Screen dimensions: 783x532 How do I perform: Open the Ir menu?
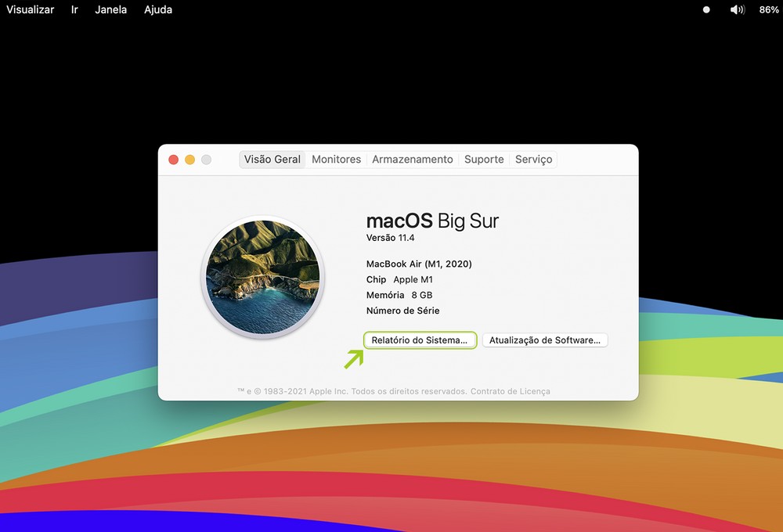[x=74, y=10]
